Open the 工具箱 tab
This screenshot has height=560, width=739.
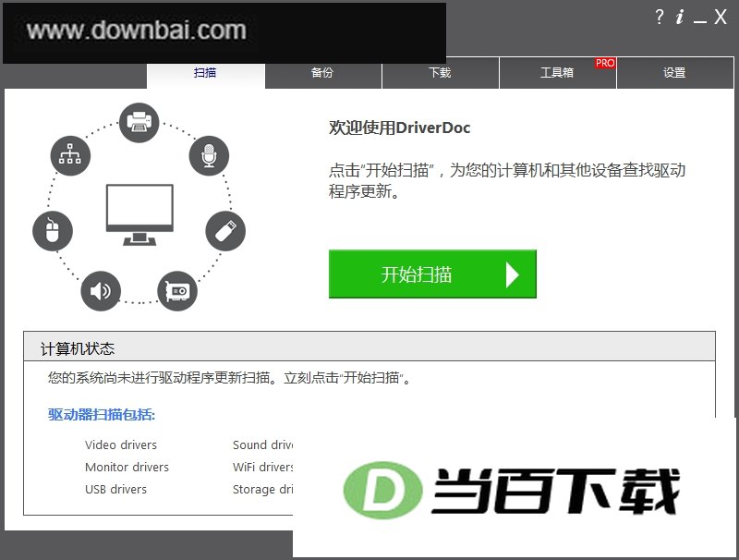click(558, 73)
